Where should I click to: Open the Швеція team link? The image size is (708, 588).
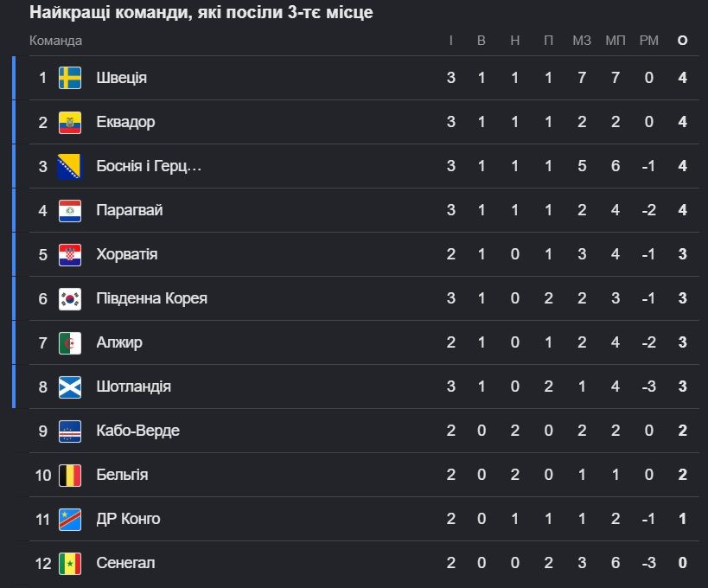[x=122, y=78]
